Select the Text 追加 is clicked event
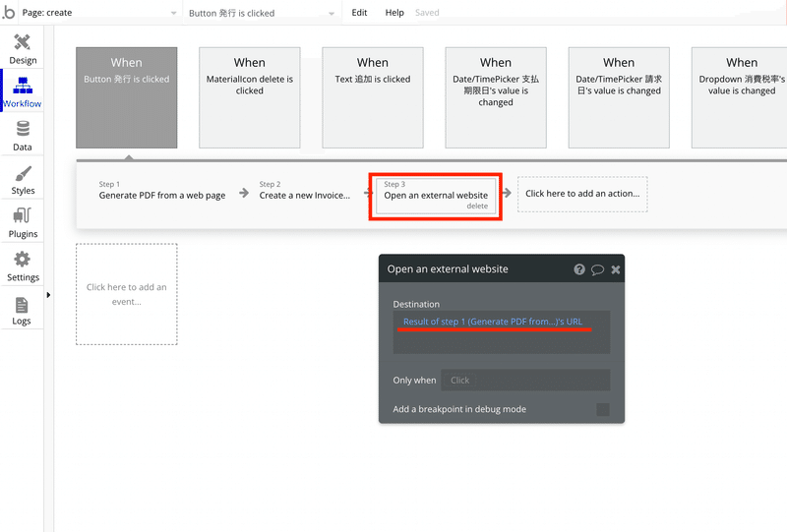This screenshot has height=532, width=787. pyautogui.click(x=373, y=98)
